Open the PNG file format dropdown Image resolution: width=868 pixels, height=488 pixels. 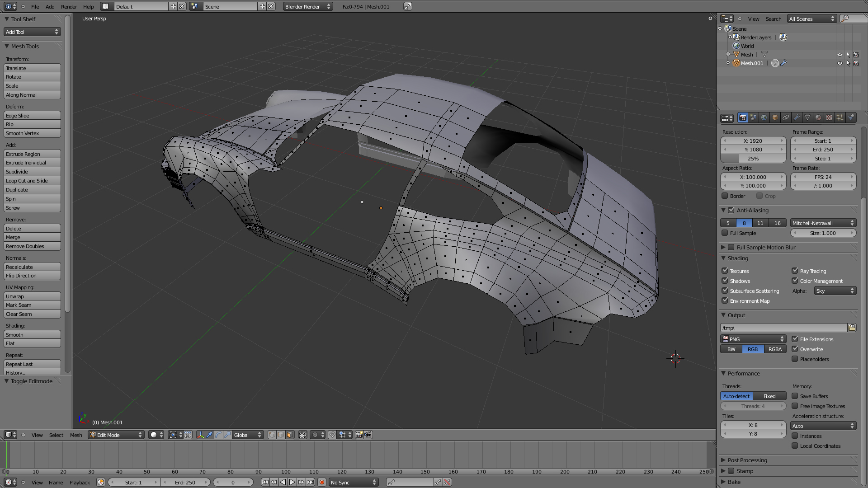(x=753, y=339)
